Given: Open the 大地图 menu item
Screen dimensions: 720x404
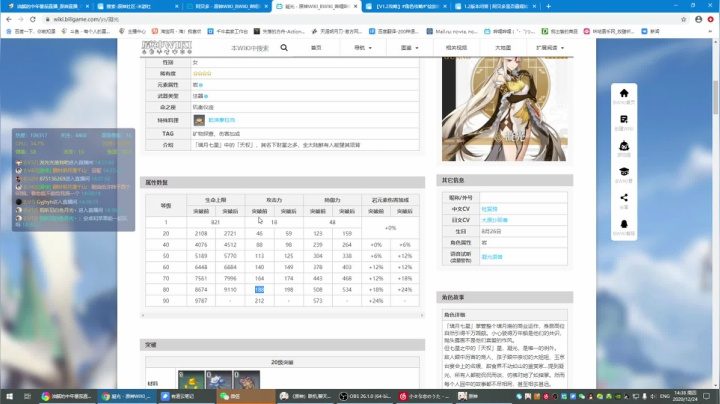Looking at the screenshot, I should [503, 48].
